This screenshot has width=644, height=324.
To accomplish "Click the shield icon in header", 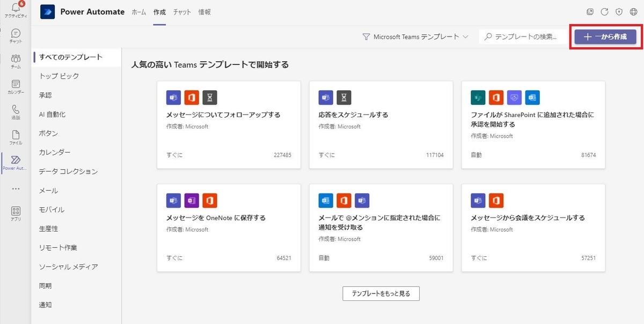I will point(619,12).
